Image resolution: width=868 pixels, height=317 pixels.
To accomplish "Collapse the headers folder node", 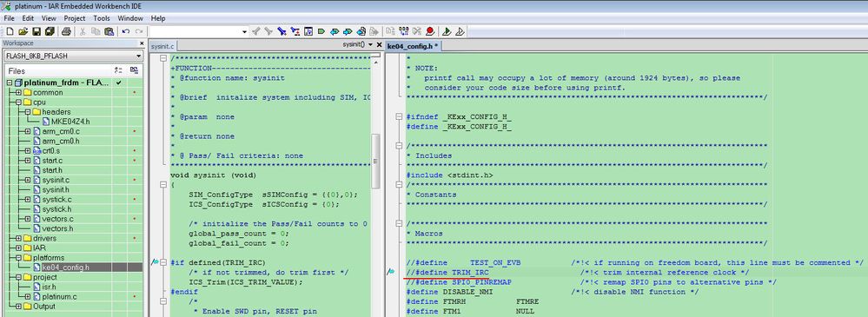I will [28, 112].
